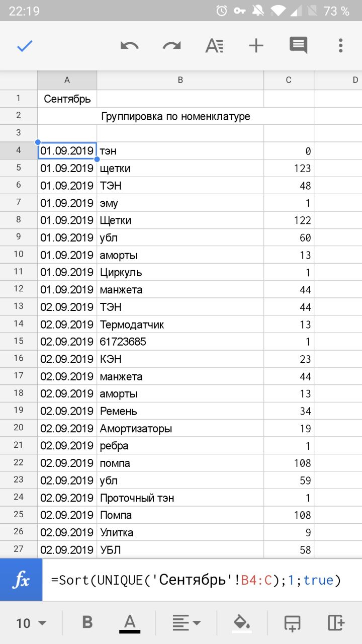Open the insert plus menu
Image resolution: width=362 pixels, height=644 pixels.
256,46
